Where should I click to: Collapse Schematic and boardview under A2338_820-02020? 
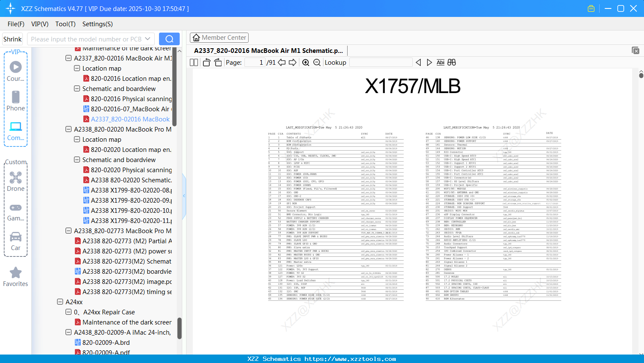coord(77,160)
